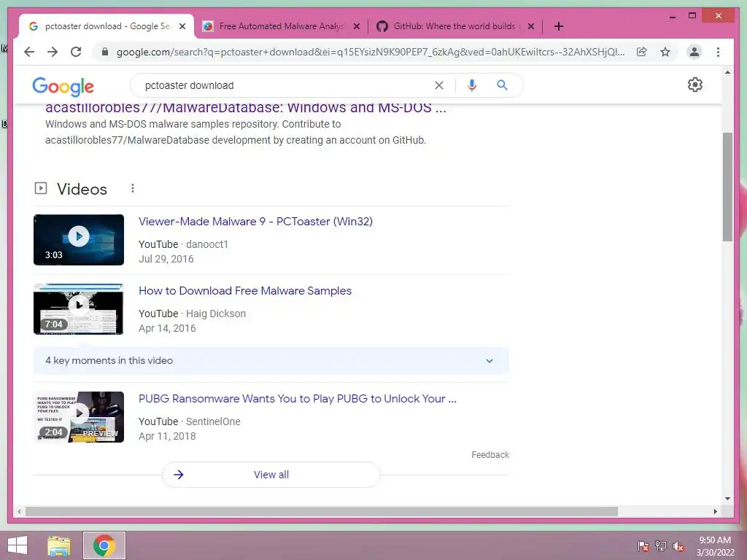Open the Windows Start menu

18,545
